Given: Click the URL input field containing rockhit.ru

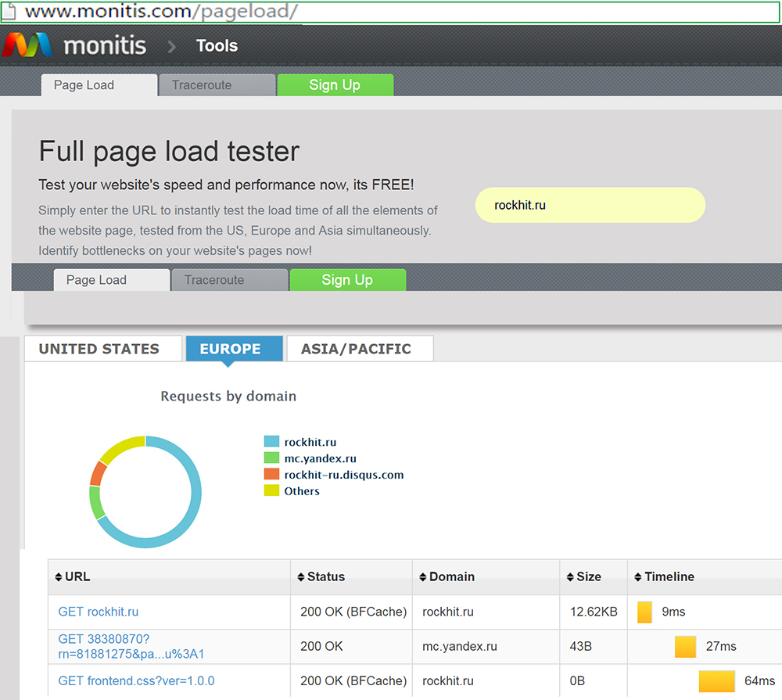Looking at the screenshot, I should coord(590,206).
